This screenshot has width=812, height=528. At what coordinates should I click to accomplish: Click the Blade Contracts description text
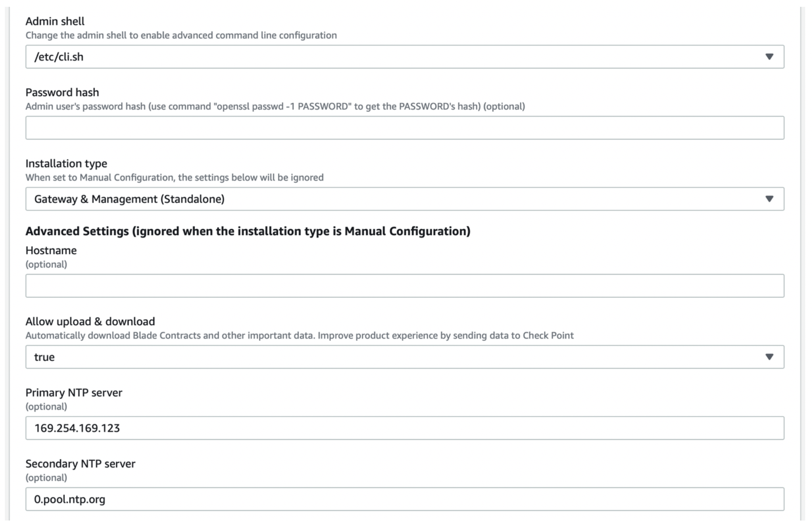click(299, 336)
